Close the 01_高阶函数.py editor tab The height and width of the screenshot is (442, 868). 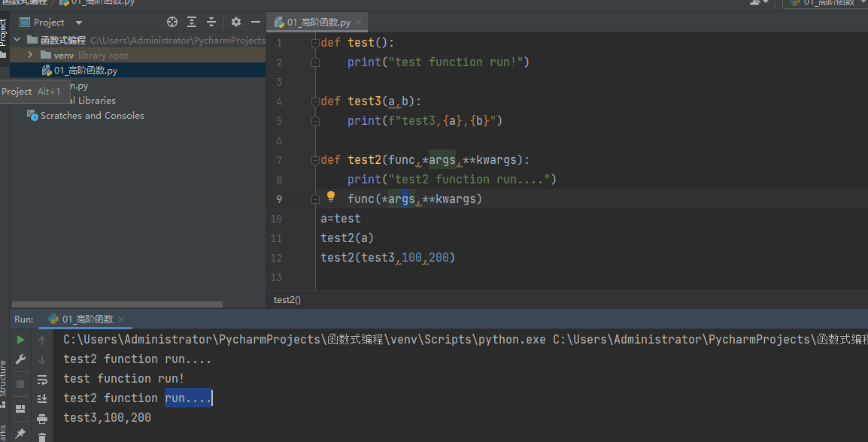click(359, 22)
